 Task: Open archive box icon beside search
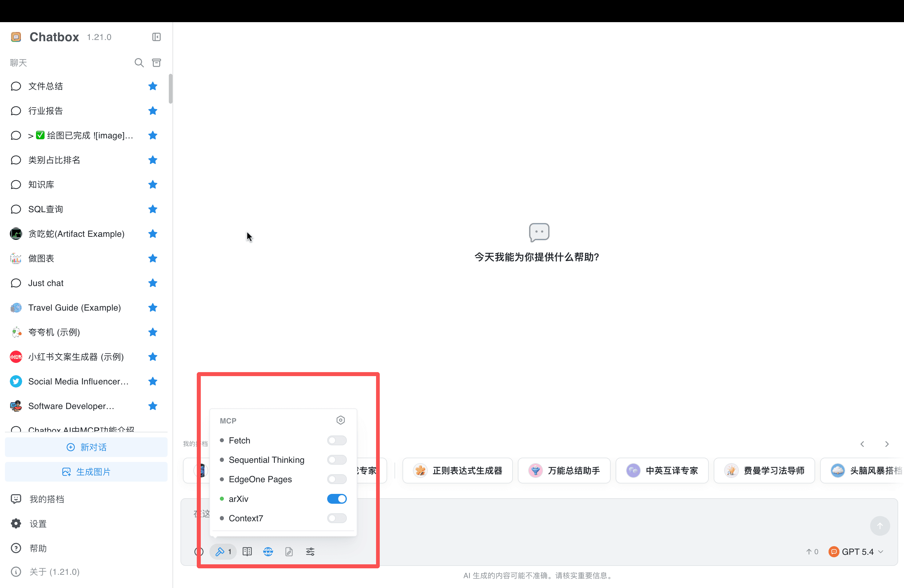point(157,63)
